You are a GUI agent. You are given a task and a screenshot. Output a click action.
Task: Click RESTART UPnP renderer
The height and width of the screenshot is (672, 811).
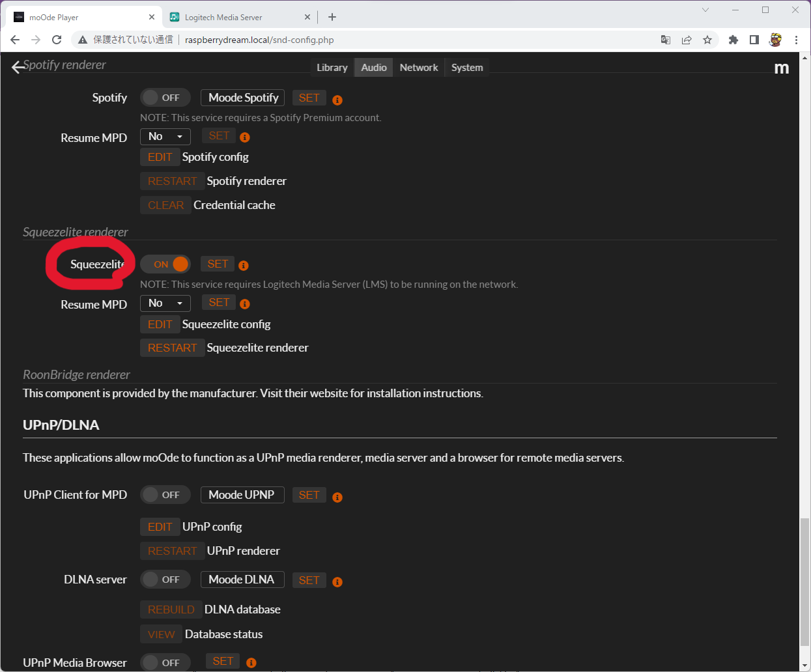(172, 551)
